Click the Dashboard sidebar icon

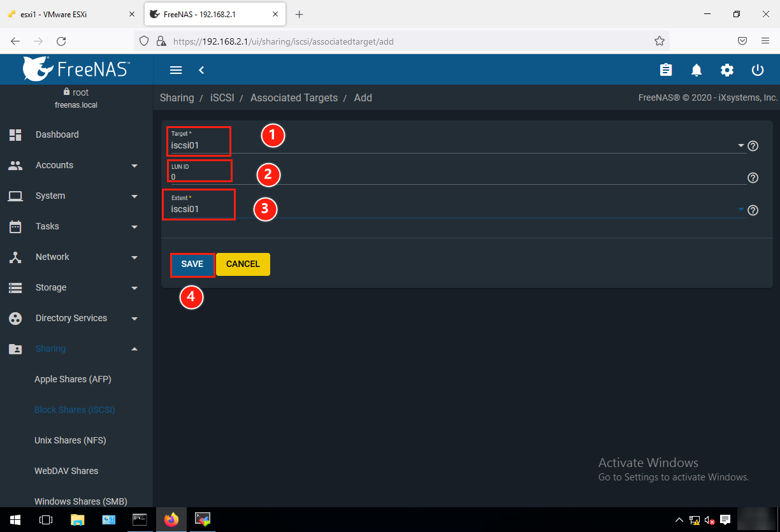tap(15, 134)
